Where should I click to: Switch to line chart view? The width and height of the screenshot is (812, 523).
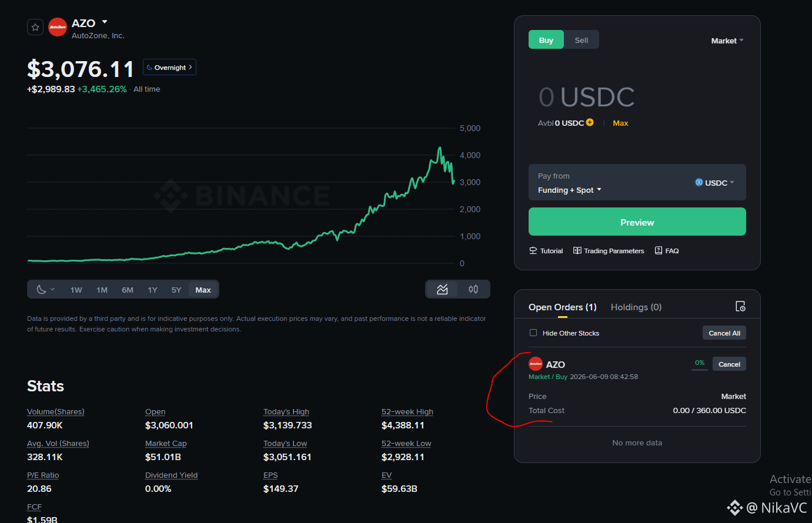coord(443,289)
